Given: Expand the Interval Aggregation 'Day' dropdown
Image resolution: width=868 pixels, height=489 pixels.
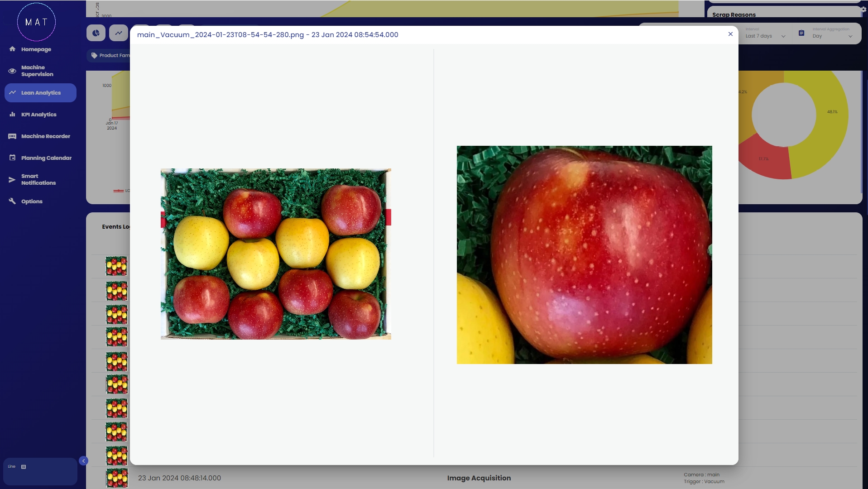Looking at the screenshot, I should click(832, 36).
